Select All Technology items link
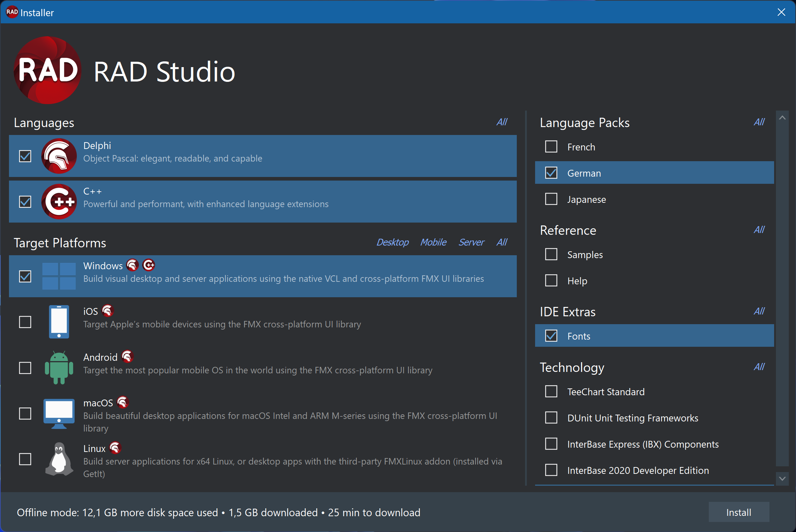This screenshot has width=796, height=532. click(759, 367)
